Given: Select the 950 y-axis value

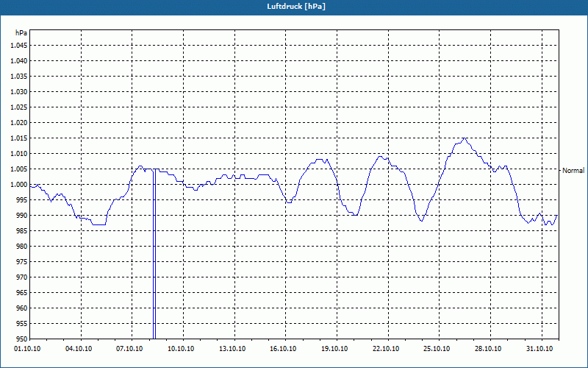Looking at the screenshot, I should [x=22, y=339].
